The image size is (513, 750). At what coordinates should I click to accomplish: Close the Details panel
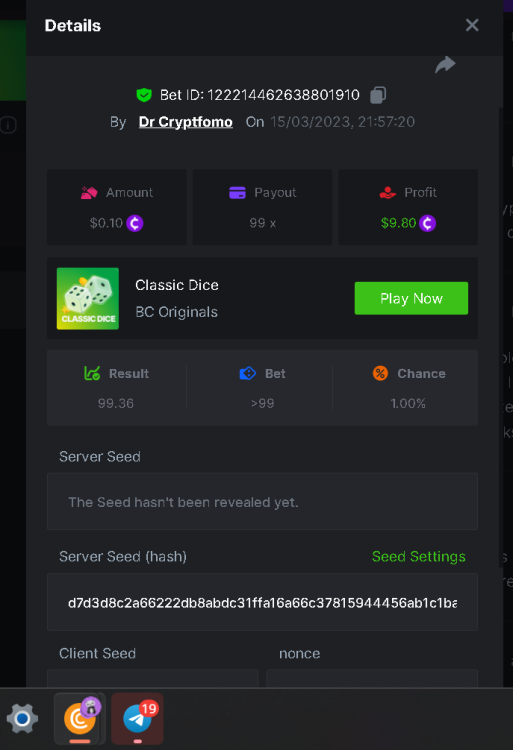coord(472,25)
